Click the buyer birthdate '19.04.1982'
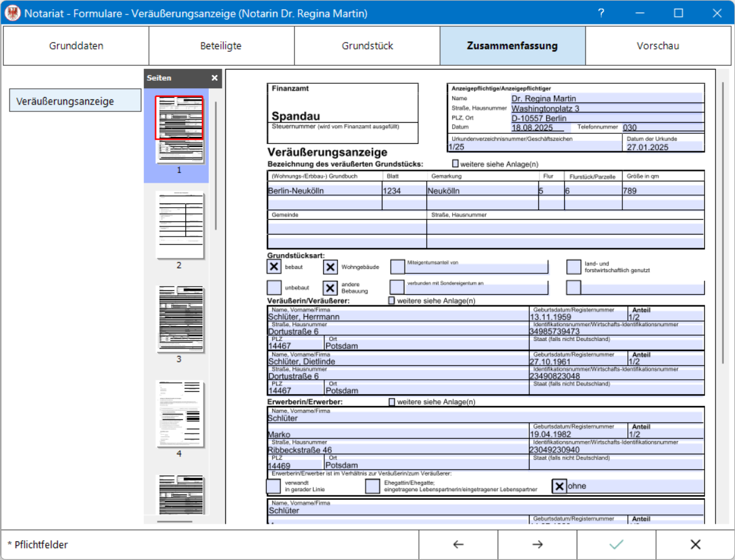 [578, 434]
